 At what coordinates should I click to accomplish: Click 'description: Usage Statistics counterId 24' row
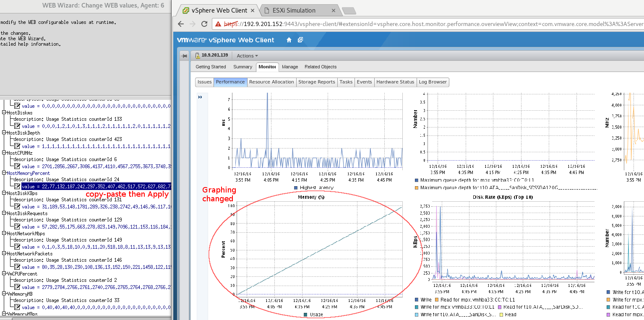point(66,180)
